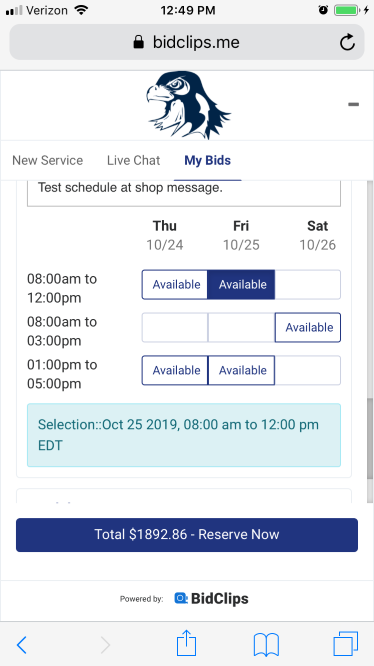Deselect Fri 10/25 08:00am to 12:00pm slot
Image resolution: width=374 pixels, height=666 pixels.
click(241, 285)
